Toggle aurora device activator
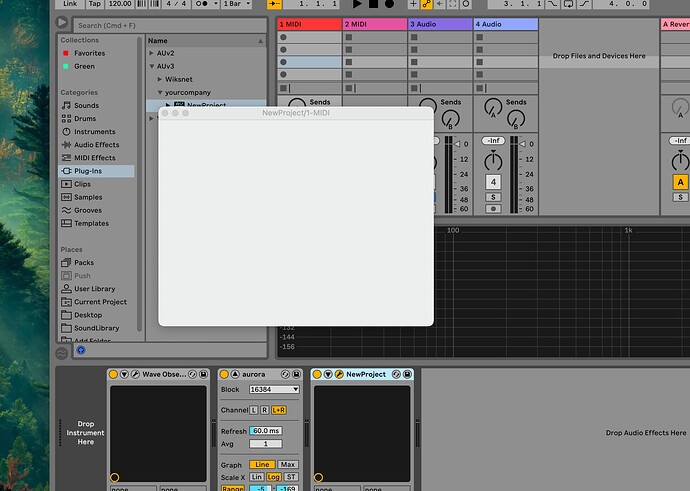Image resolution: width=690 pixels, height=491 pixels. pos(224,374)
